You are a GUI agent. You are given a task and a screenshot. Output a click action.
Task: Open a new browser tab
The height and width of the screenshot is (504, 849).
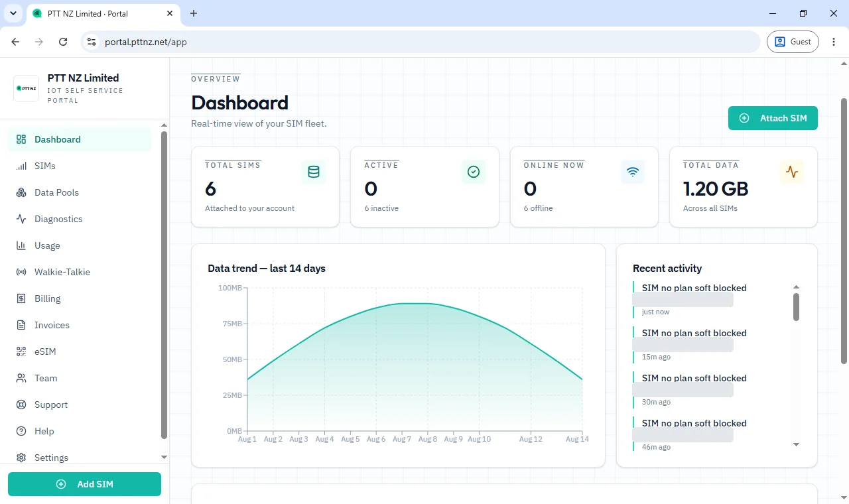click(194, 13)
